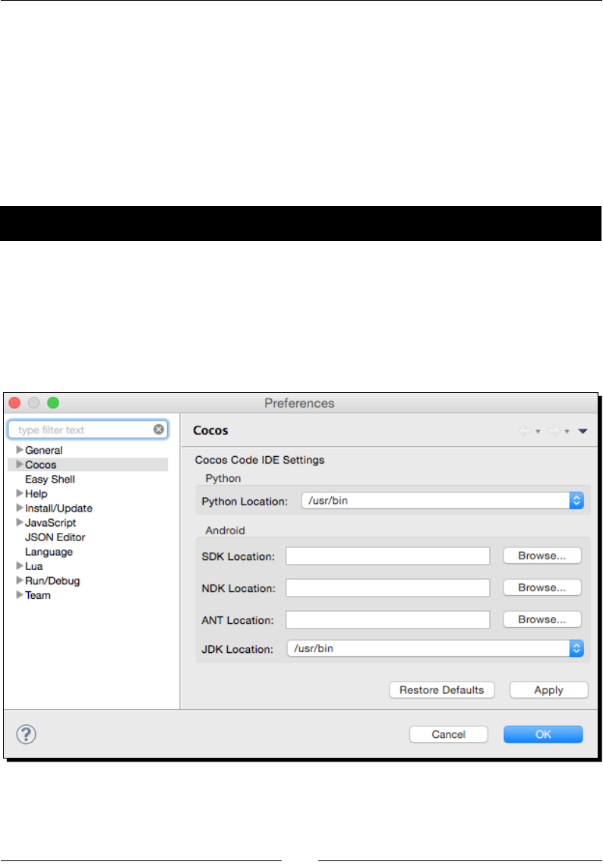The width and height of the screenshot is (603, 868).
Task: Click into the SDK Location field
Action: click(388, 556)
